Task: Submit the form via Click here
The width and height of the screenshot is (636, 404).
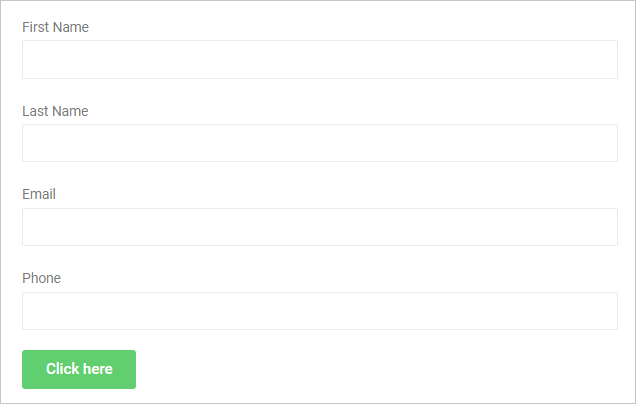Action: (79, 369)
